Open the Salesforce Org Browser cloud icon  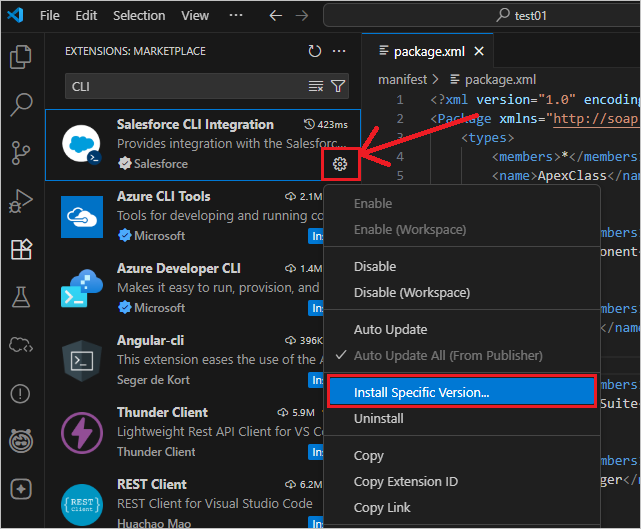21,345
